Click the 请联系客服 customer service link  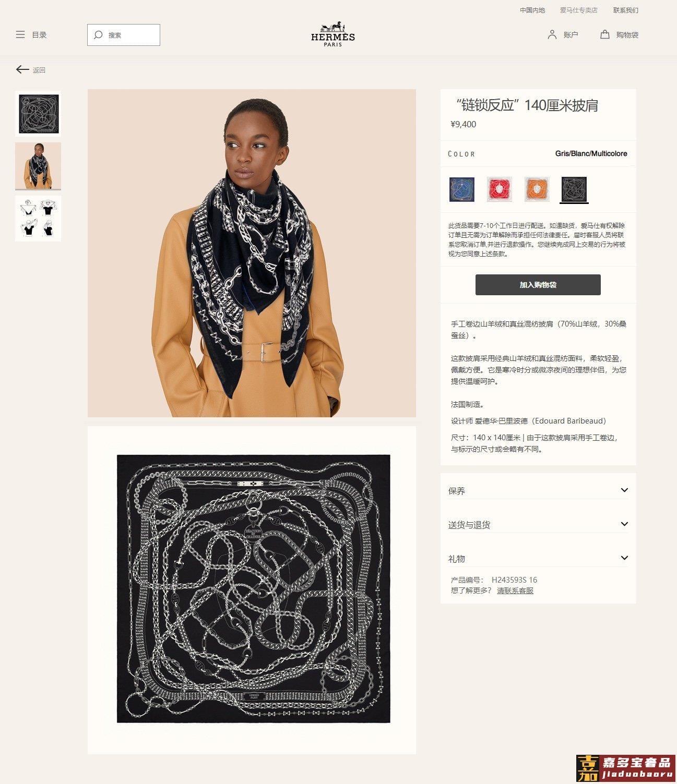coord(515,590)
